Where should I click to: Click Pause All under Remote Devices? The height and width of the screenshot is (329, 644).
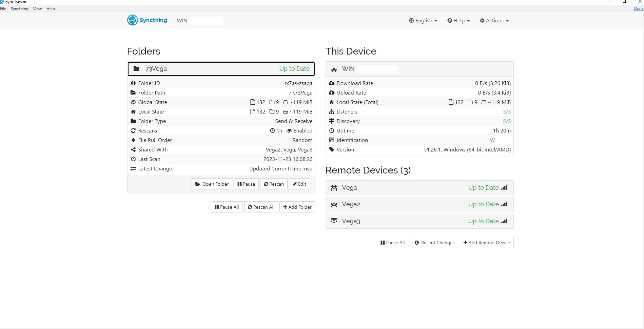[x=392, y=243]
